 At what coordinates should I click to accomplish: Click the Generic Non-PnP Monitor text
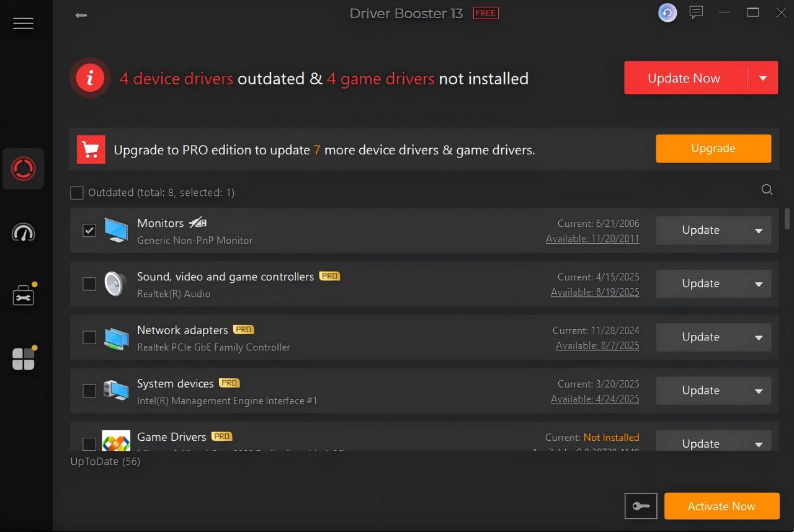pyautogui.click(x=195, y=240)
